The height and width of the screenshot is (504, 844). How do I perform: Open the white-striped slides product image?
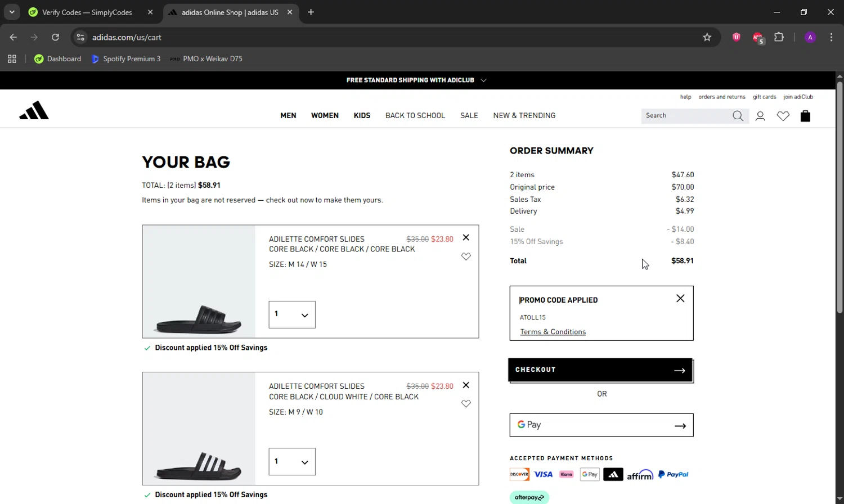[199, 429]
